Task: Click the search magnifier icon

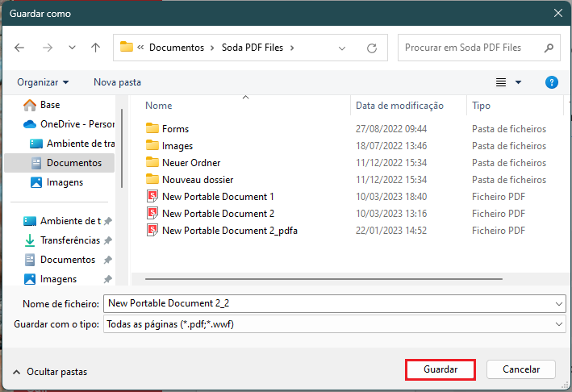Action: tap(549, 48)
